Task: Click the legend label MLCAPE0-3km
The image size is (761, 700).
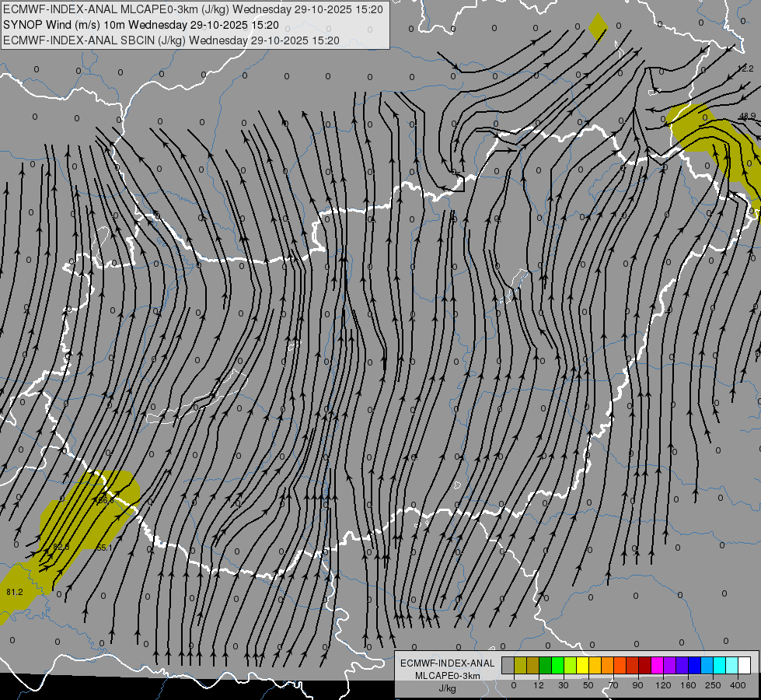Action: point(448,676)
